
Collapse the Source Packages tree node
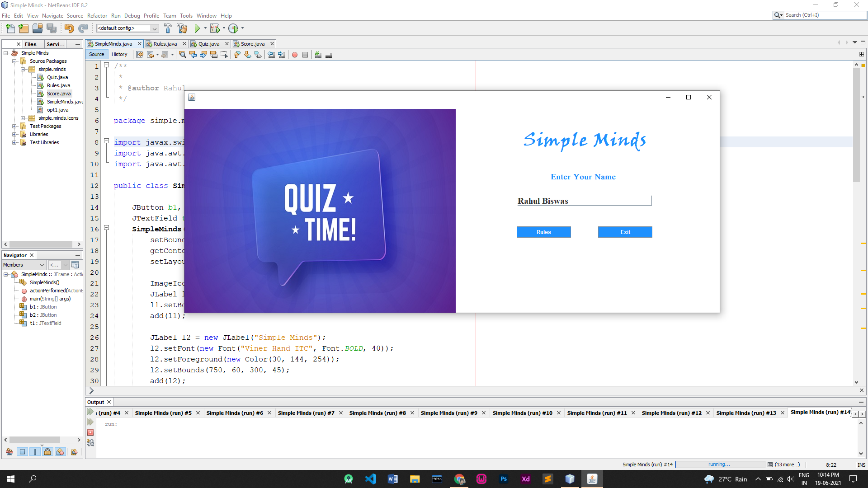[x=14, y=61]
